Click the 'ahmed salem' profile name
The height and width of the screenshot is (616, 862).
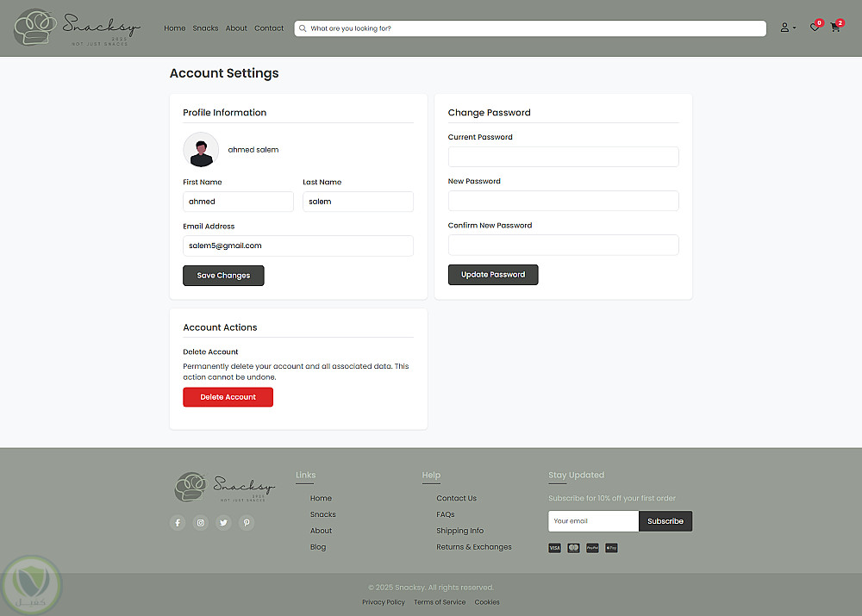(x=253, y=150)
